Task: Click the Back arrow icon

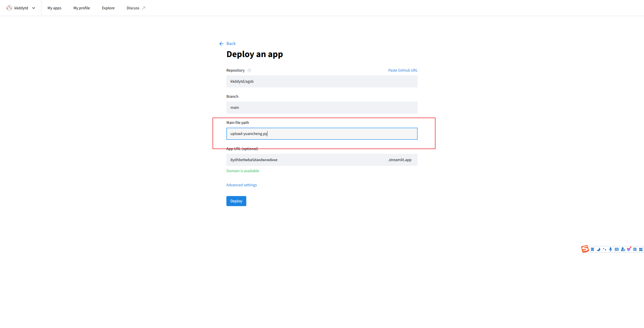Action: pos(221,44)
